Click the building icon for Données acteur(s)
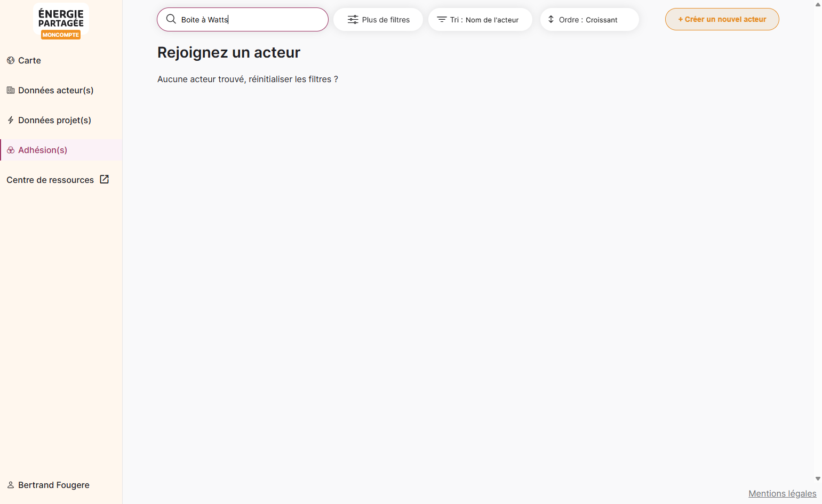Image resolution: width=822 pixels, height=504 pixels. pyautogui.click(x=11, y=90)
